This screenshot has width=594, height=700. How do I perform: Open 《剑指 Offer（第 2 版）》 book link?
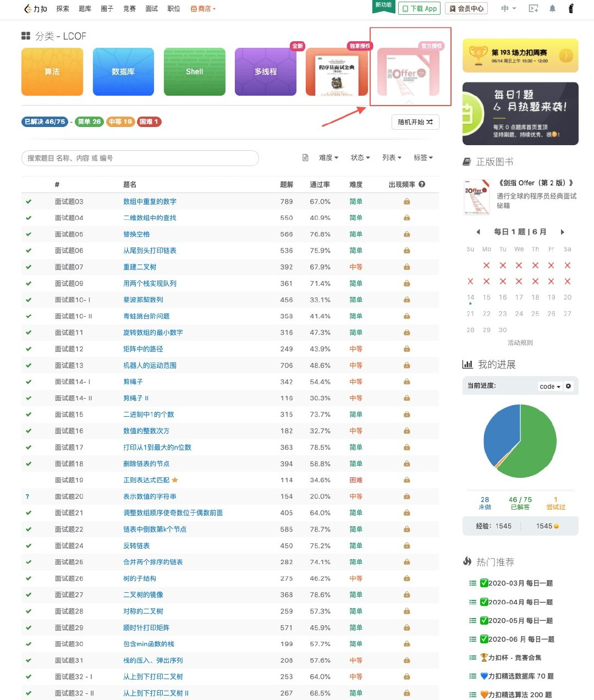536,183
